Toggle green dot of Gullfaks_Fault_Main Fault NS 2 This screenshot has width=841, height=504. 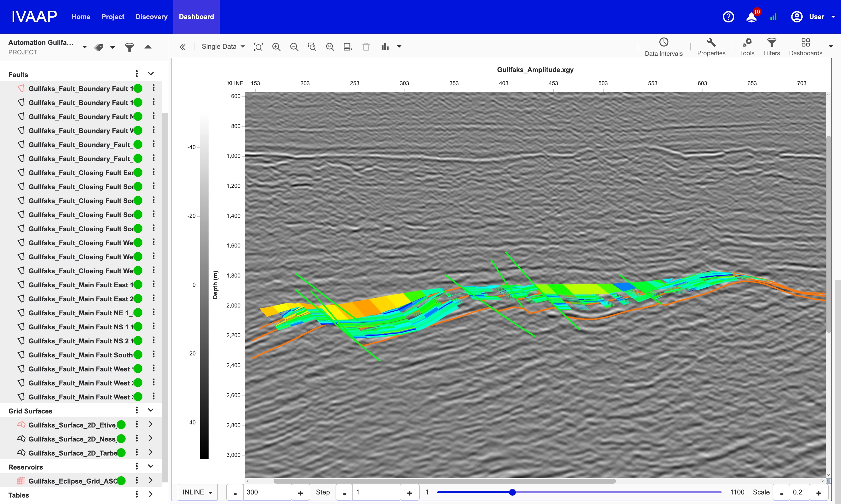pos(138,341)
